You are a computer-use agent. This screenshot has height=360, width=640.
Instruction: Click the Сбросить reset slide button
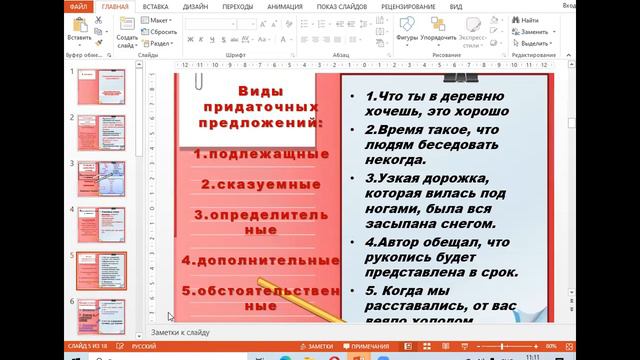click(159, 31)
